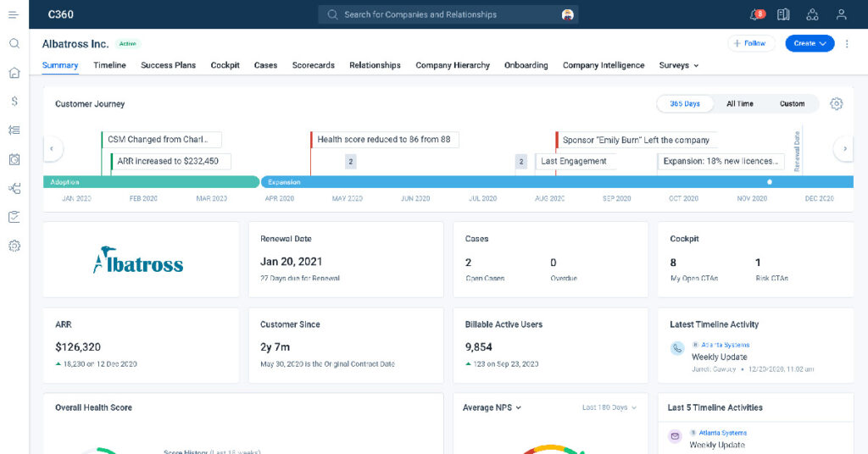
Task: Click the Follow button
Action: pyautogui.click(x=751, y=43)
